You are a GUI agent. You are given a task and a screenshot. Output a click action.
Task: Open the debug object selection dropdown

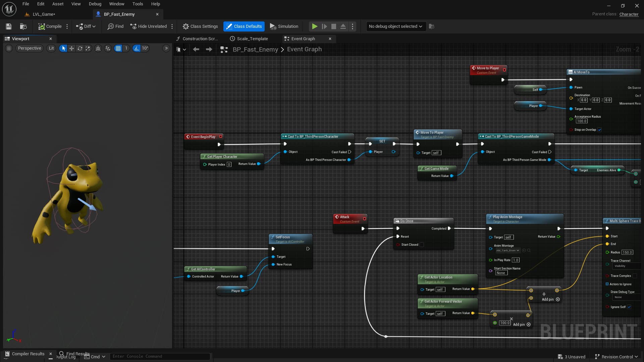coord(395,26)
